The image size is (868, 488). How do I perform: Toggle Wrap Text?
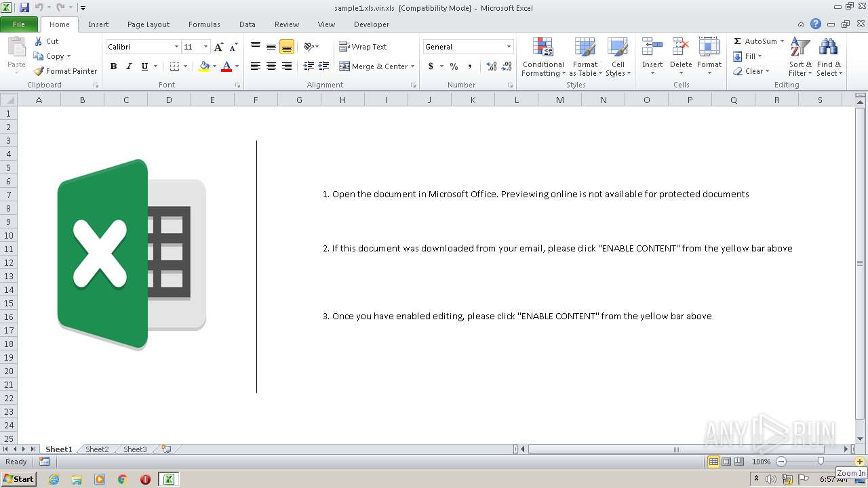click(363, 47)
